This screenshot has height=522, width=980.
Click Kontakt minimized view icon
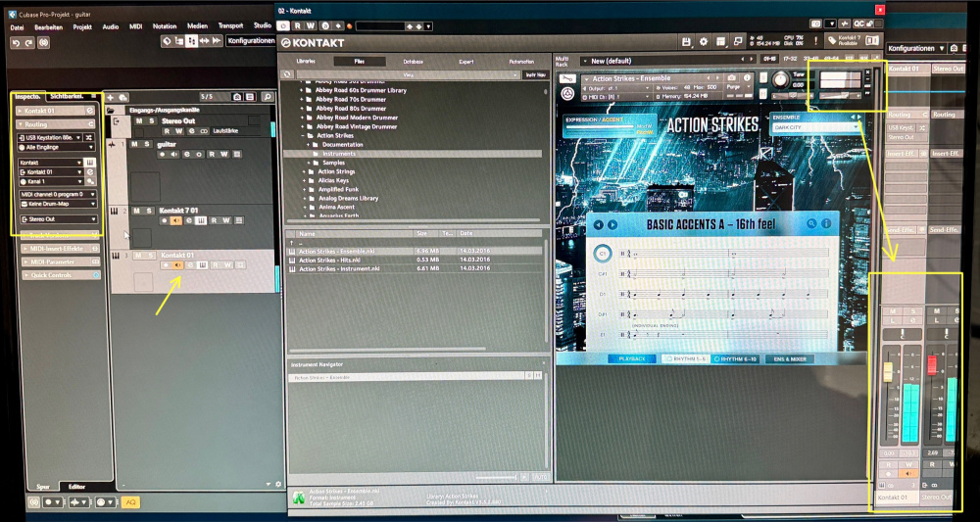point(738,42)
